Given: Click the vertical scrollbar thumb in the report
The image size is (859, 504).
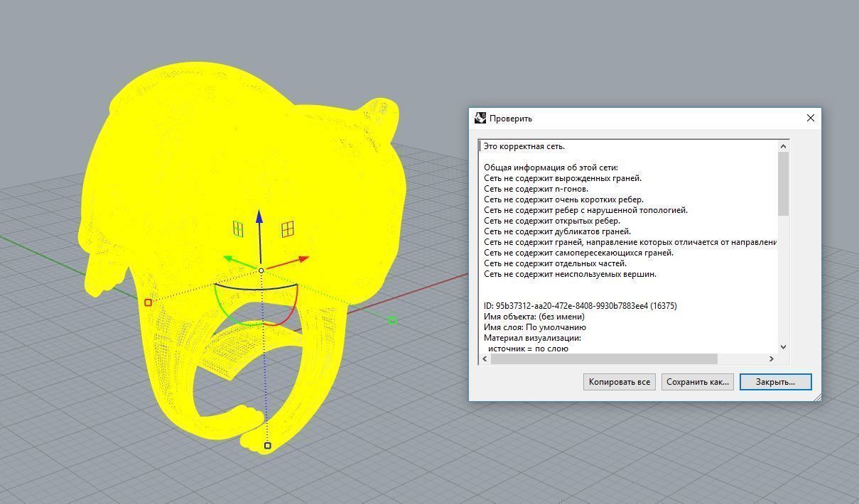Looking at the screenshot, I should tap(784, 183).
